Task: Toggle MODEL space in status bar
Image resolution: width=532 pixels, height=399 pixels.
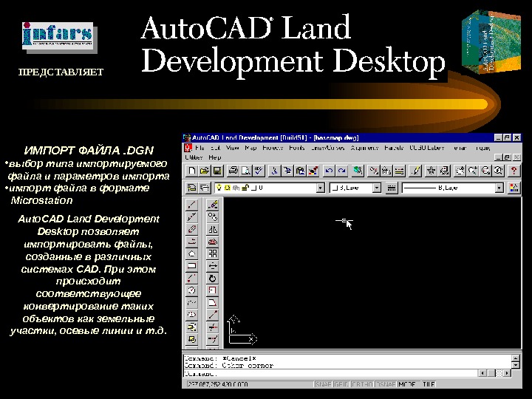Action: tap(407, 384)
